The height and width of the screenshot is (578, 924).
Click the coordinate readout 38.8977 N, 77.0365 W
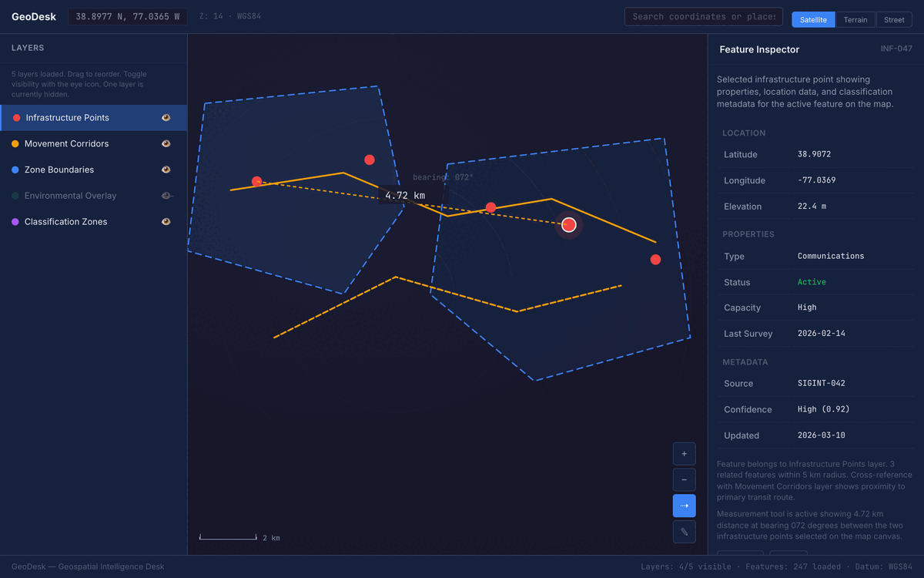(x=127, y=15)
